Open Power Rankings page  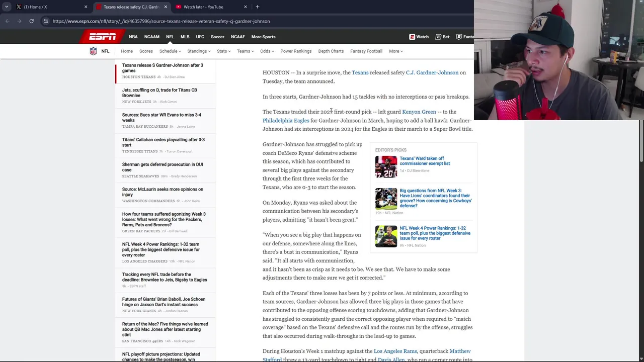[x=296, y=51]
